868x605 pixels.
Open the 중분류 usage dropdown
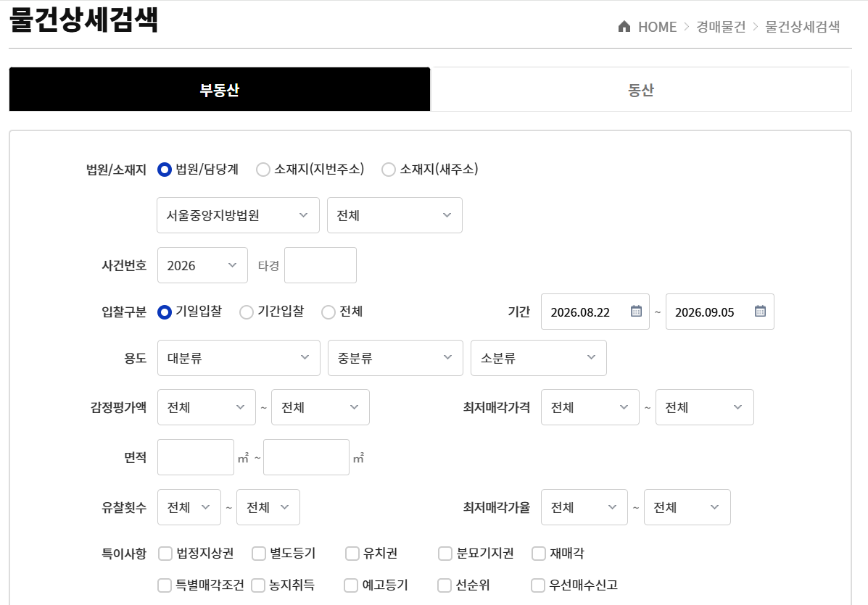point(395,358)
